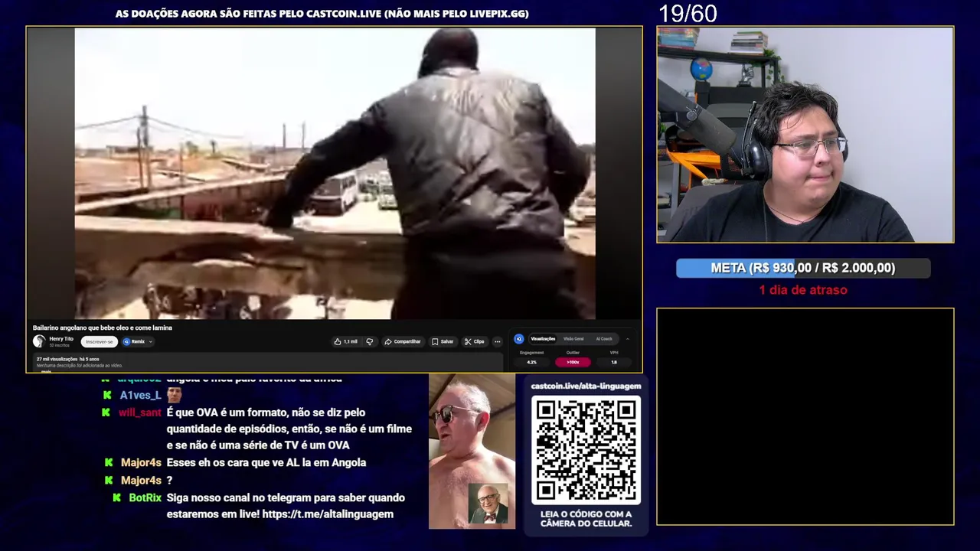
Task: Click the castcoin QR code
Action: [x=586, y=450]
